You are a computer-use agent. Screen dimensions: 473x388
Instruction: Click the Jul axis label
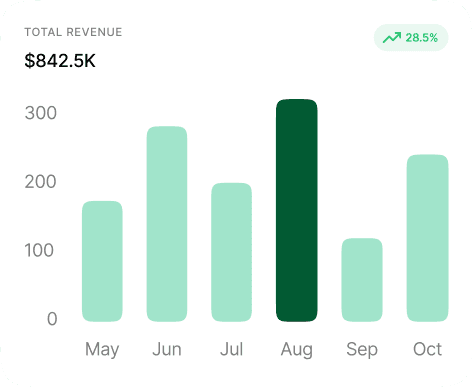(x=232, y=349)
